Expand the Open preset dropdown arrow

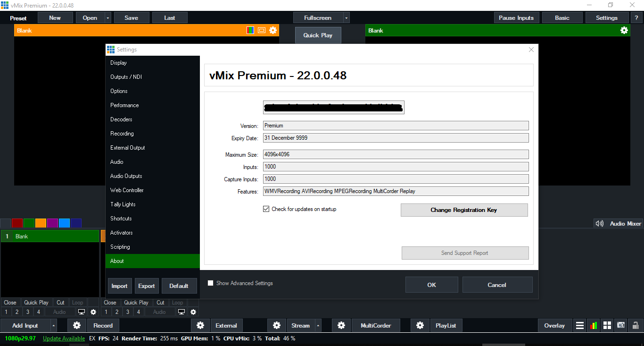coord(108,18)
